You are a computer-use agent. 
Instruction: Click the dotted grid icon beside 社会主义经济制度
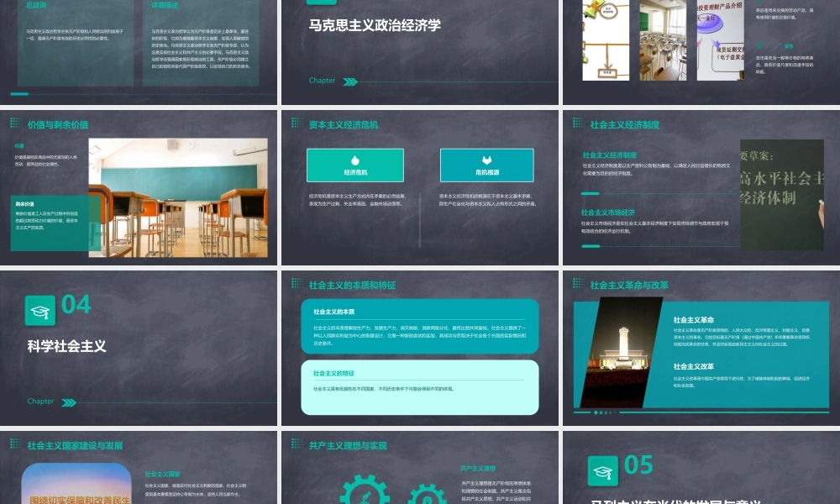point(578,123)
